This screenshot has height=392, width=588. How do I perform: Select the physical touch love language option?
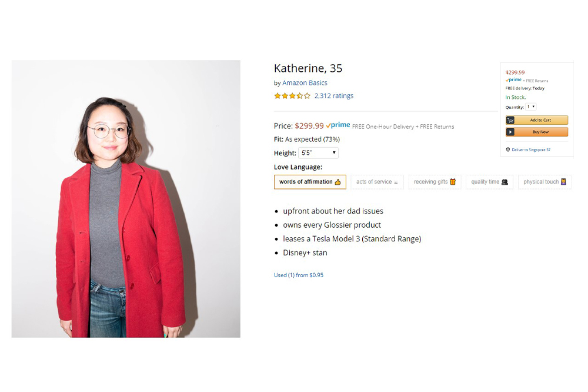click(545, 182)
